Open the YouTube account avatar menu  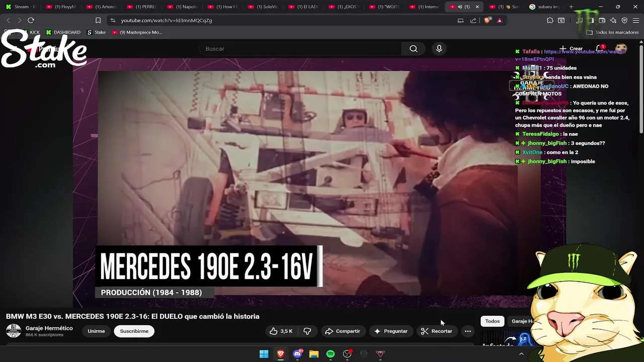click(x=621, y=49)
